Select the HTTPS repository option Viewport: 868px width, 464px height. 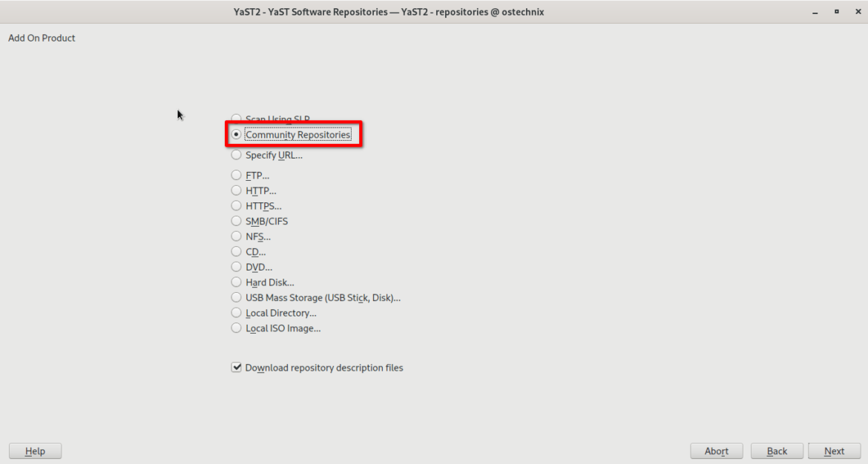(x=237, y=206)
